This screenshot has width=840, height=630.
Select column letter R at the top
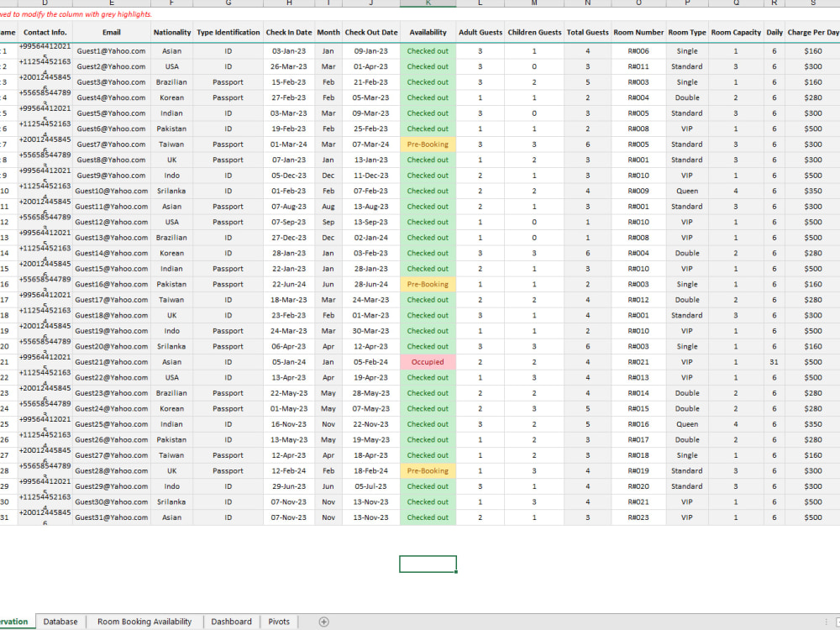[x=774, y=3]
